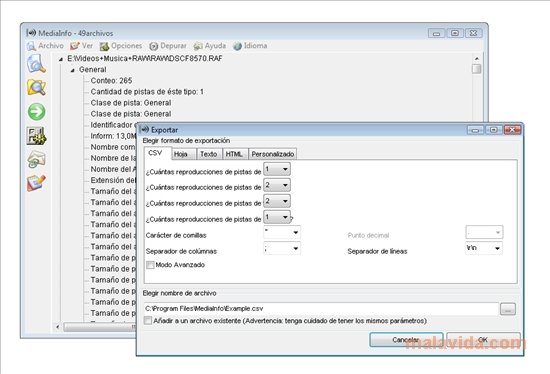
Task: Click the scroll up arrow in MediaInfo
Action: 476,59
